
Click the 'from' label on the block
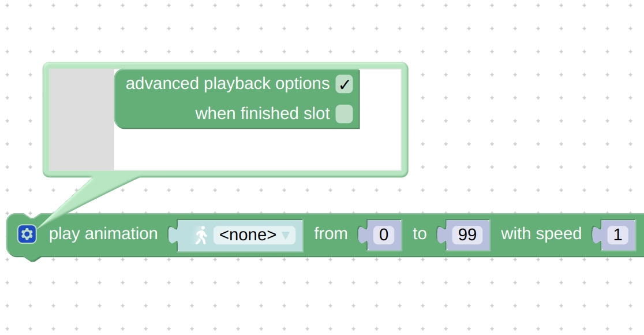[x=331, y=234]
